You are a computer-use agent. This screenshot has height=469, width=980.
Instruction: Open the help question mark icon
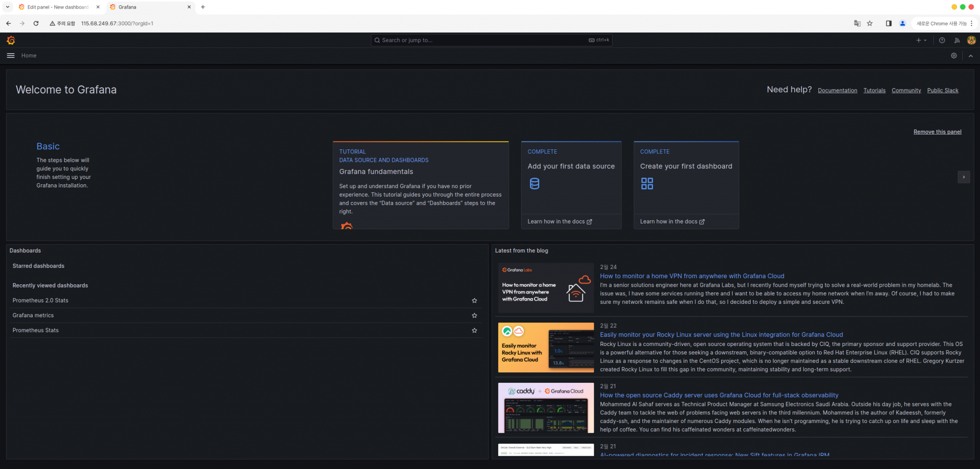coord(942,40)
